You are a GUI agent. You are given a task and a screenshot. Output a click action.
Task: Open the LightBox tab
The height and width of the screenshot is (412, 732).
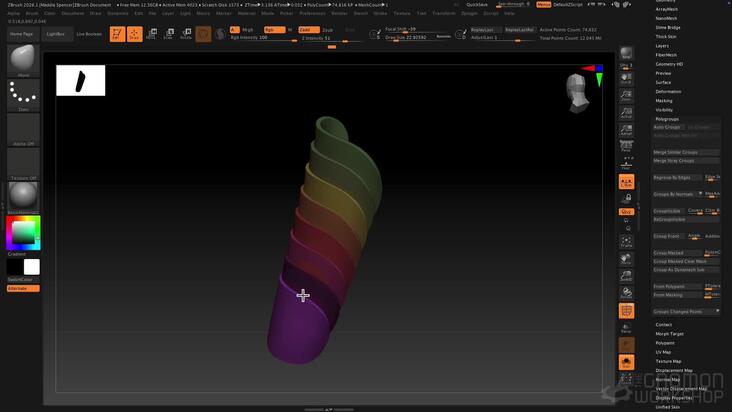click(56, 34)
